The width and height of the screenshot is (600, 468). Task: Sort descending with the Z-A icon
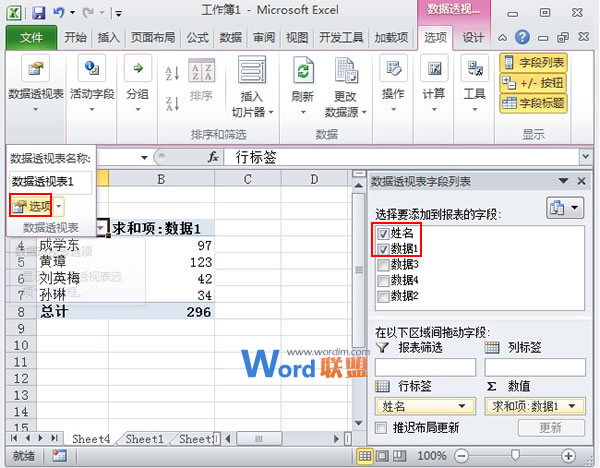click(x=172, y=103)
